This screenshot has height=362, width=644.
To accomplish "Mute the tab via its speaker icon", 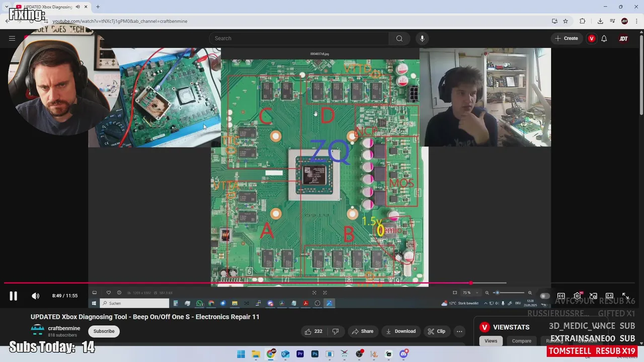I will [77, 7].
